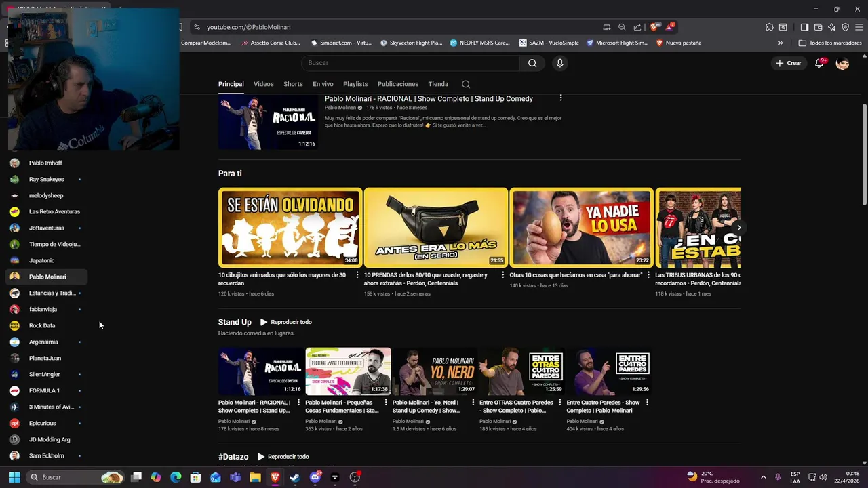
Task: Open Microsoft Teams taskbar icon
Action: click(x=235, y=477)
